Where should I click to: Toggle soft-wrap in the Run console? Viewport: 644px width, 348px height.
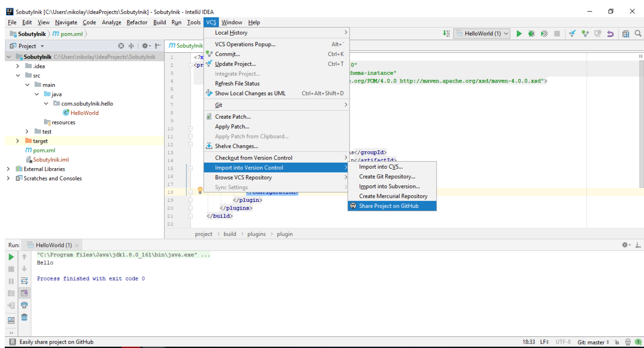click(25, 281)
